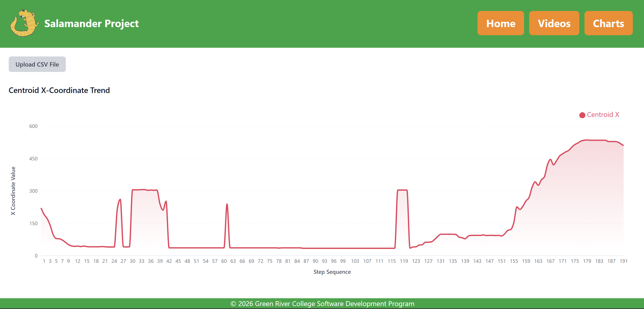Image resolution: width=644 pixels, height=309 pixels.
Task: Click the Step Sequence axis title
Action: coord(332,272)
